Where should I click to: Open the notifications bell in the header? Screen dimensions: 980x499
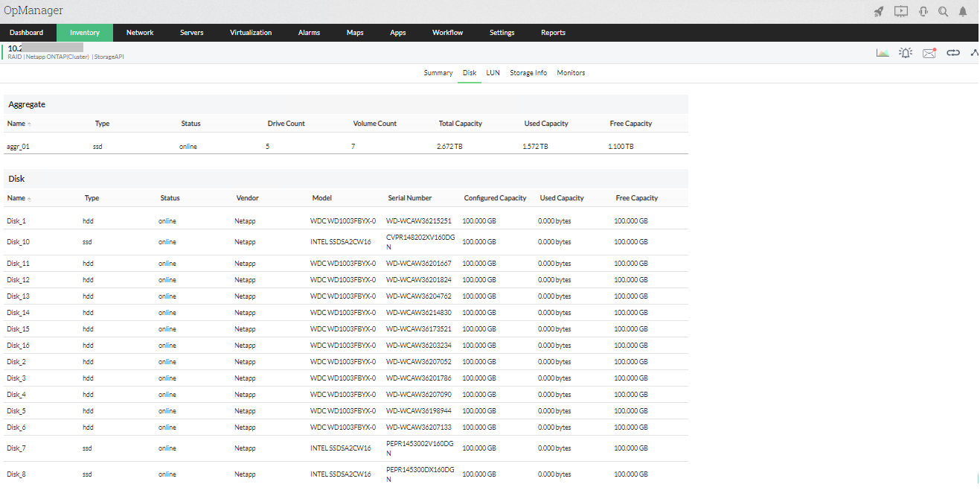coord(963,11)
